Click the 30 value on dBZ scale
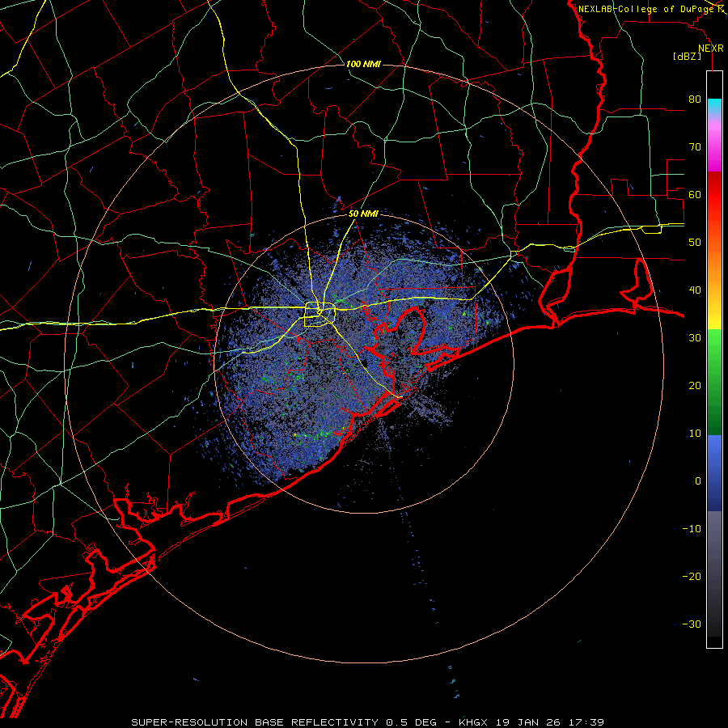This screenshot has height=728, width=728. click(695, 338)
